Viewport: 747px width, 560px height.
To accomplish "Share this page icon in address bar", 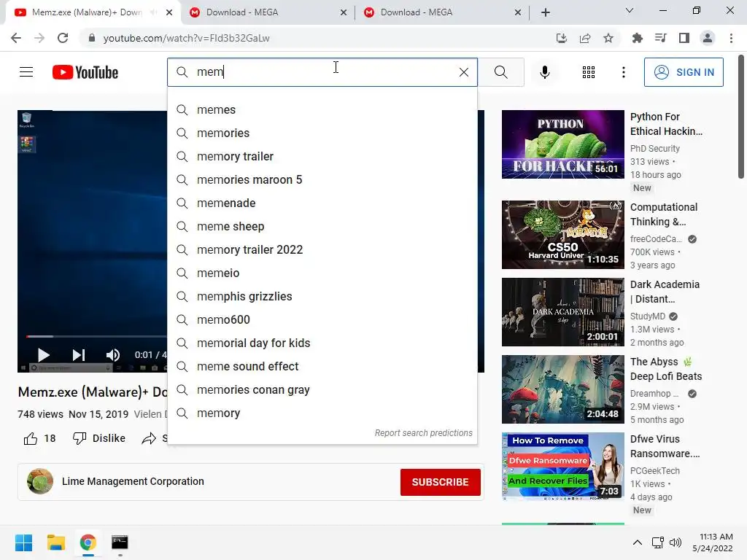I will [x=585, y=38].
